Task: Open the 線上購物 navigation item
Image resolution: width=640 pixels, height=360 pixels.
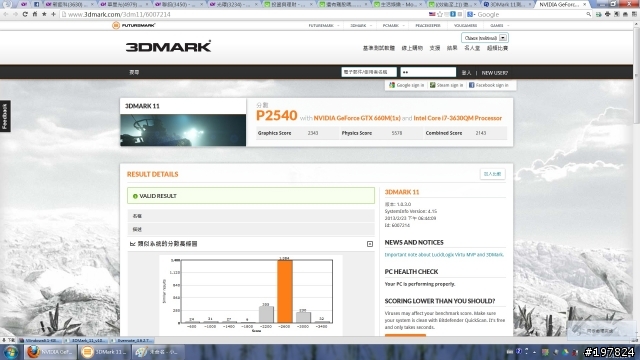Action: click(412, 48)
